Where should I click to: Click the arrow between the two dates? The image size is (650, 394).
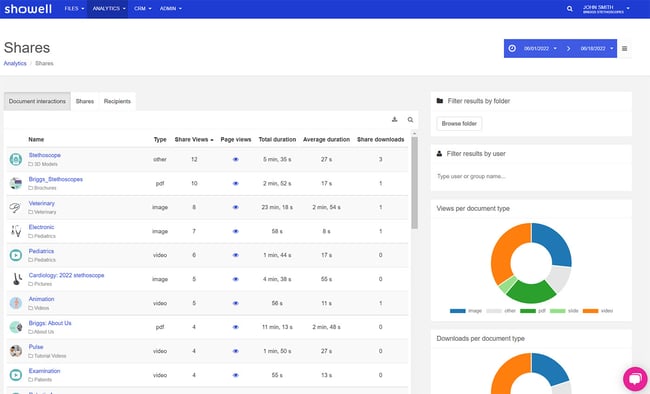point(568,49)
